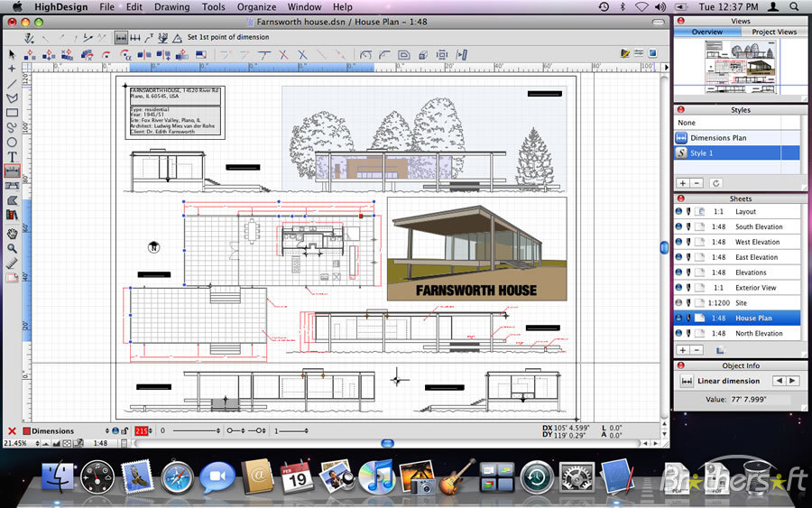Select the rectangle tool
Image resolution: width=812 pixels, height=508 pixels.
click(x=12, y=113)
